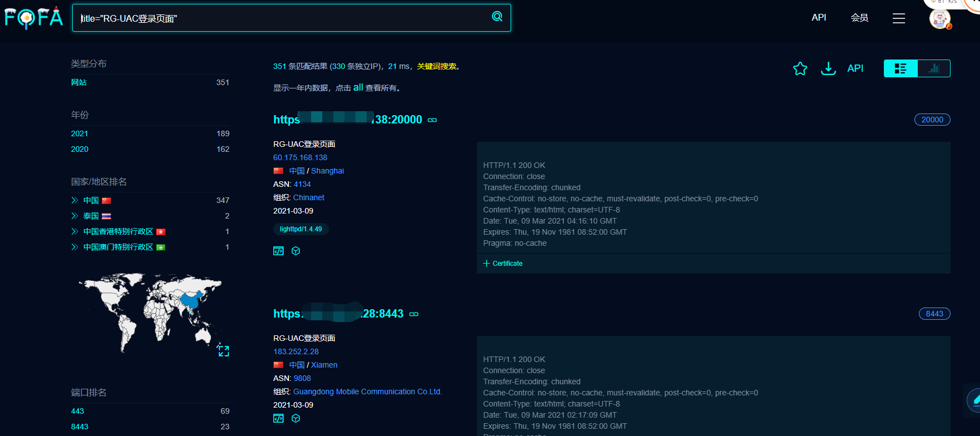Click IP address 183.252.2.28

tap(296, 351)
